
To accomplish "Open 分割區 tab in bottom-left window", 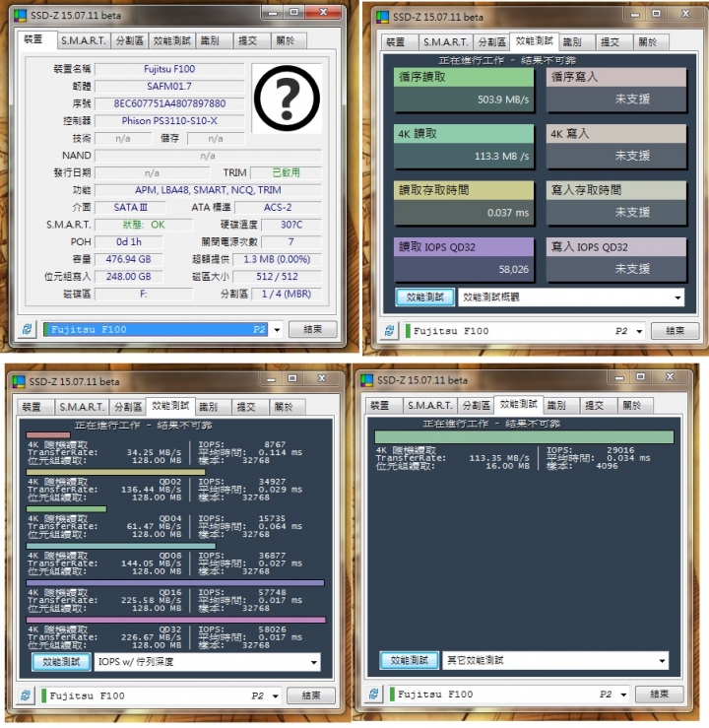I will pyautogui.click(x=128, y=407).
